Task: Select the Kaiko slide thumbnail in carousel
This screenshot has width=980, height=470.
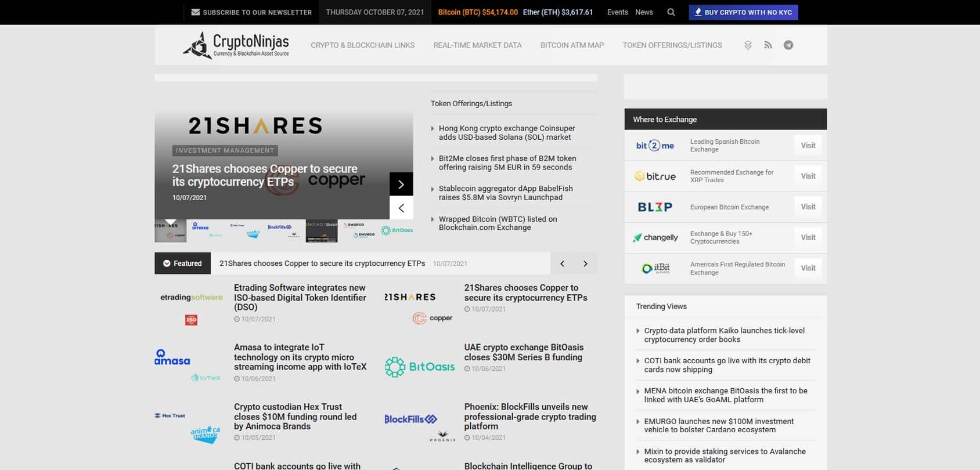Action: [x=321, y=231]
